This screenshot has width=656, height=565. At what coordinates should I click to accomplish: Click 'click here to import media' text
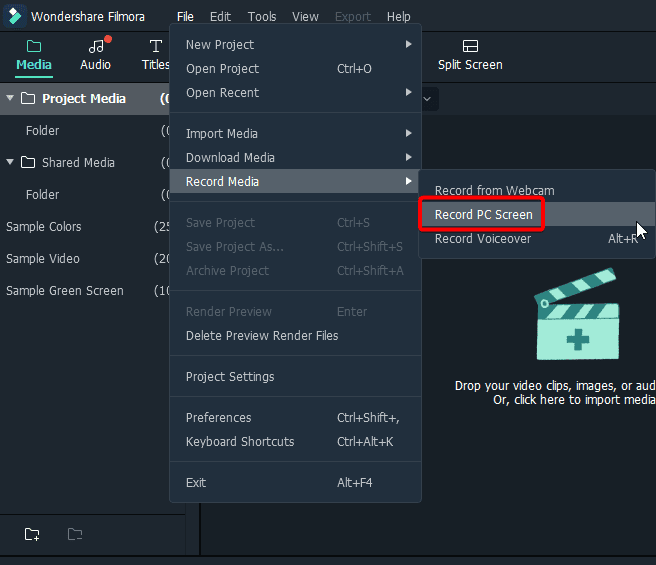pyautogui.click(x=584, y=400)
